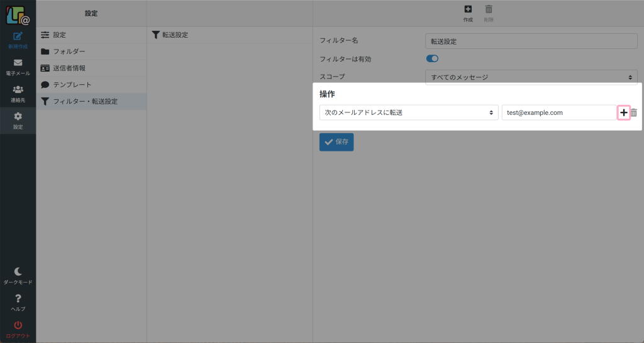Delete action row with trash icon

[x=634, y=113]
